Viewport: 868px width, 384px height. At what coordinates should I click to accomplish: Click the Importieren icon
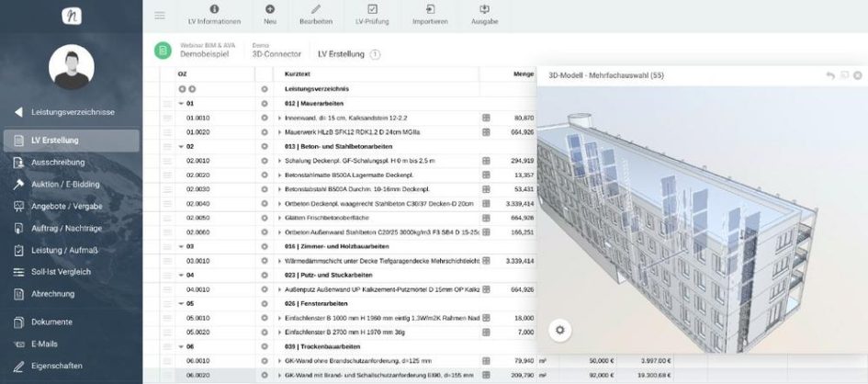[x=429, y=14]
